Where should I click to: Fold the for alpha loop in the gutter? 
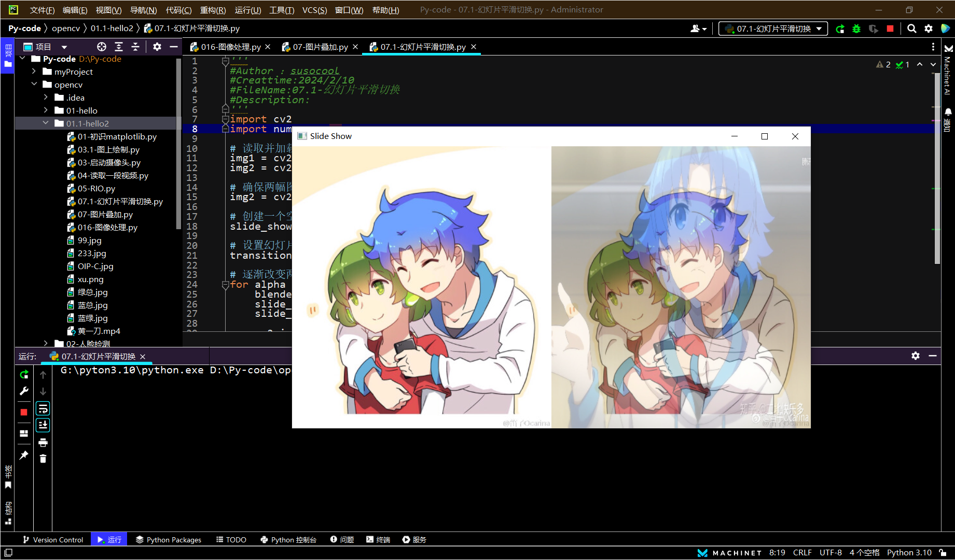225,285
